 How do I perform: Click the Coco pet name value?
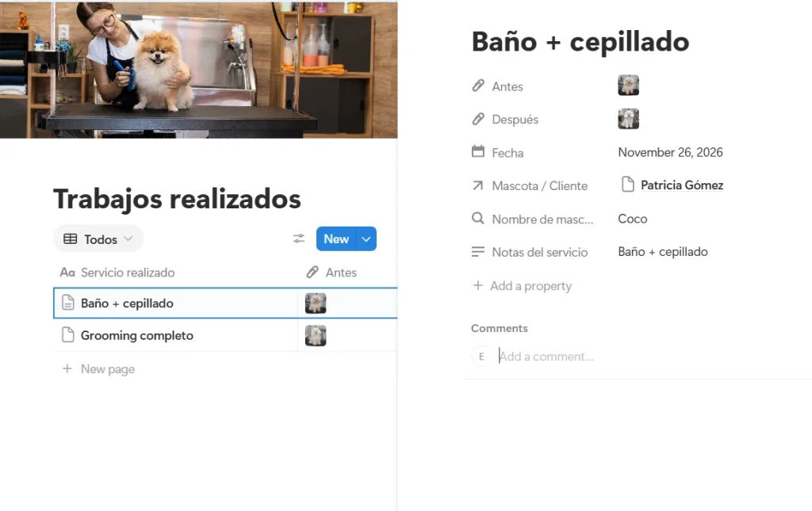coord(632,219)
